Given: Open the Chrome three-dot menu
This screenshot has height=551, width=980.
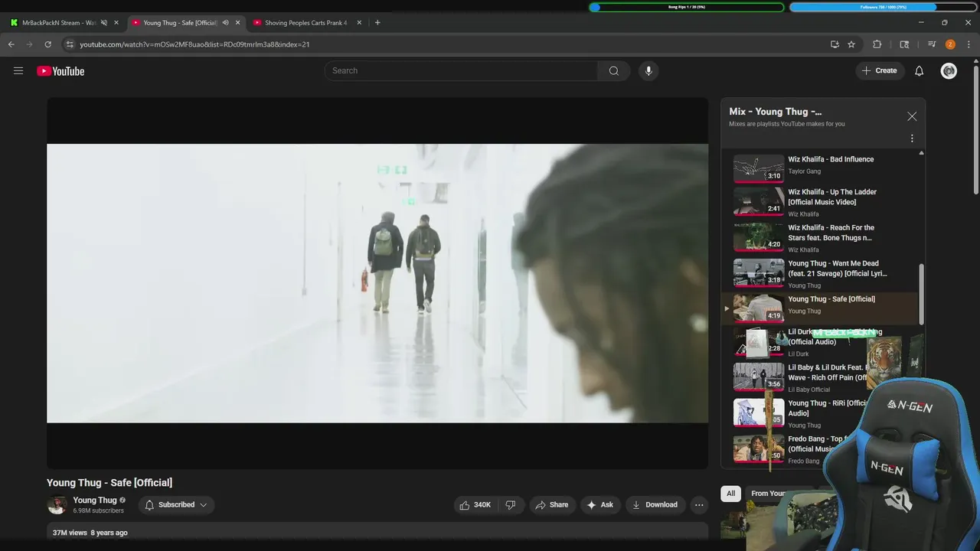Looking at the screenshot, I should [x=969, y=44].
